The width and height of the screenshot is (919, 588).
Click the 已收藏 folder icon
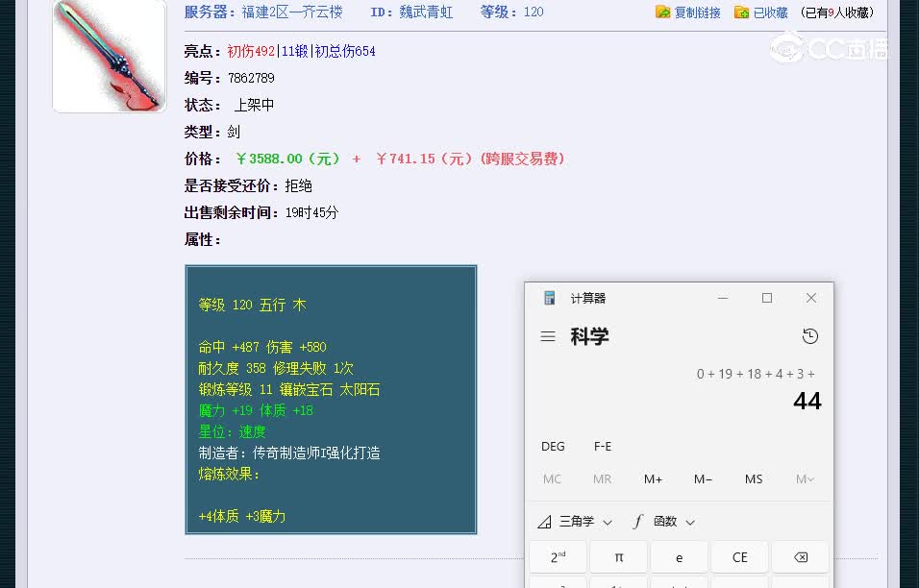(741, 12)
